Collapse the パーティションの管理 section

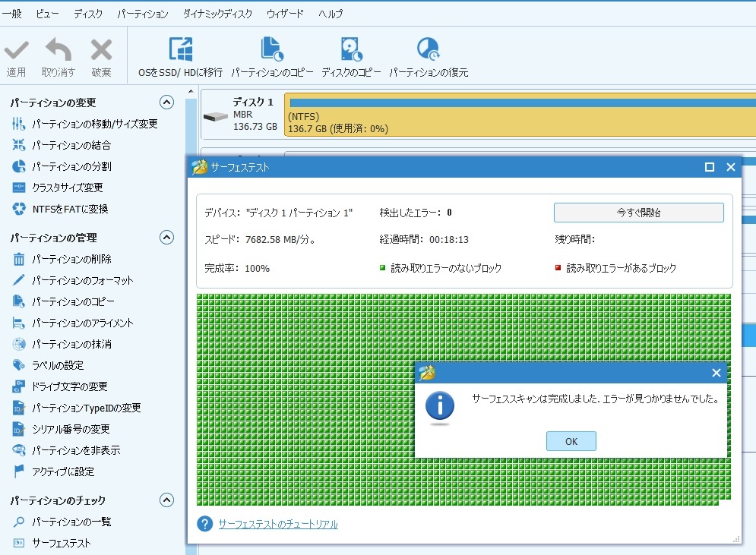click(x=166, y=238)
